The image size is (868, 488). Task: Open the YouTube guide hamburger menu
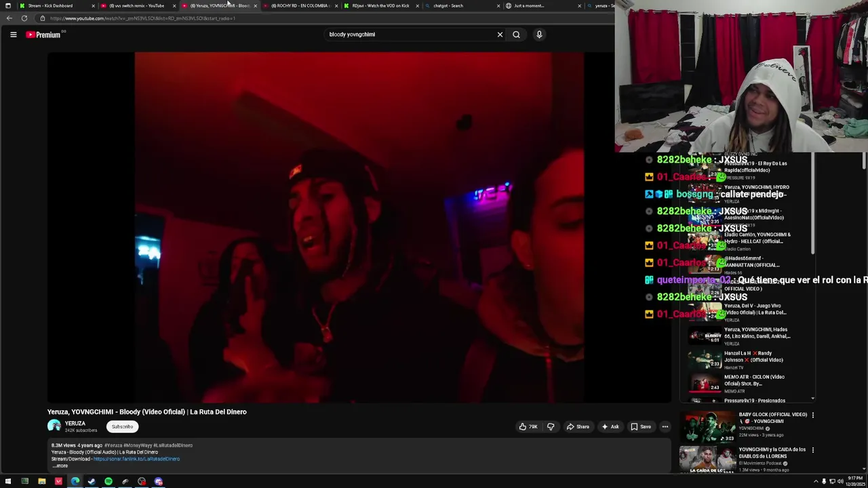13,35
